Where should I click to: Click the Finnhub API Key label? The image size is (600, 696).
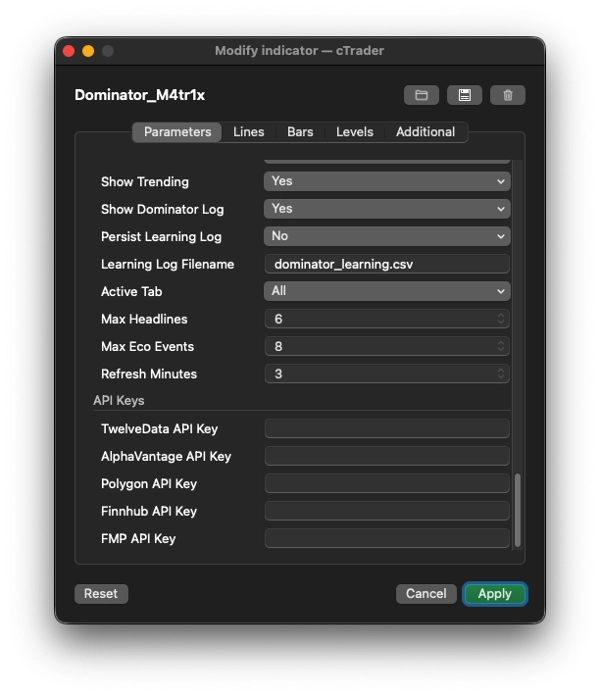(149, 511)
